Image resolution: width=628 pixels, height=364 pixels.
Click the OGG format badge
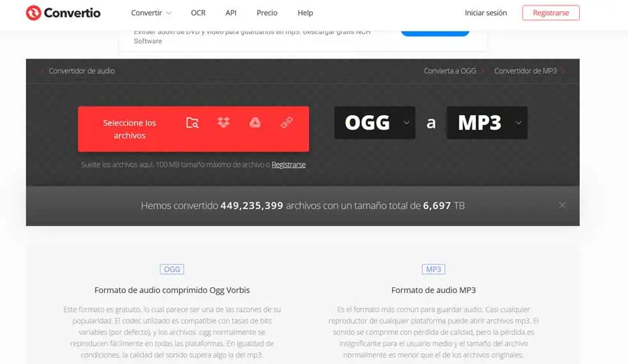(x=172, y=269)
